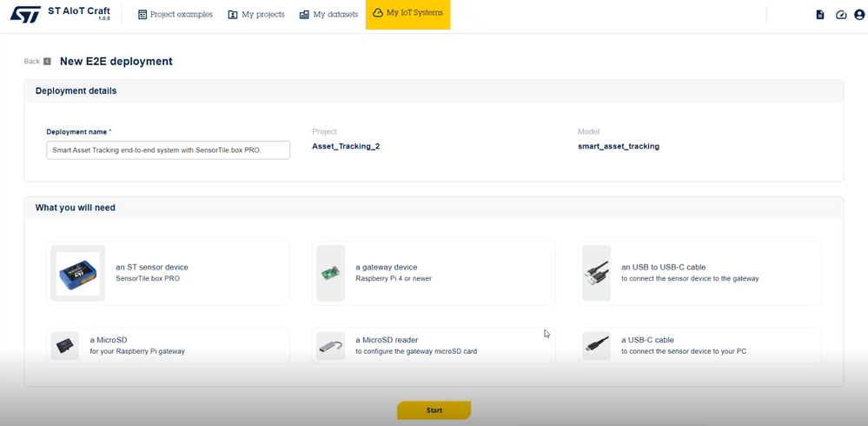Open the documentation page icon
The width and height of the screenshot is (868, 426).
click(820, 15)
